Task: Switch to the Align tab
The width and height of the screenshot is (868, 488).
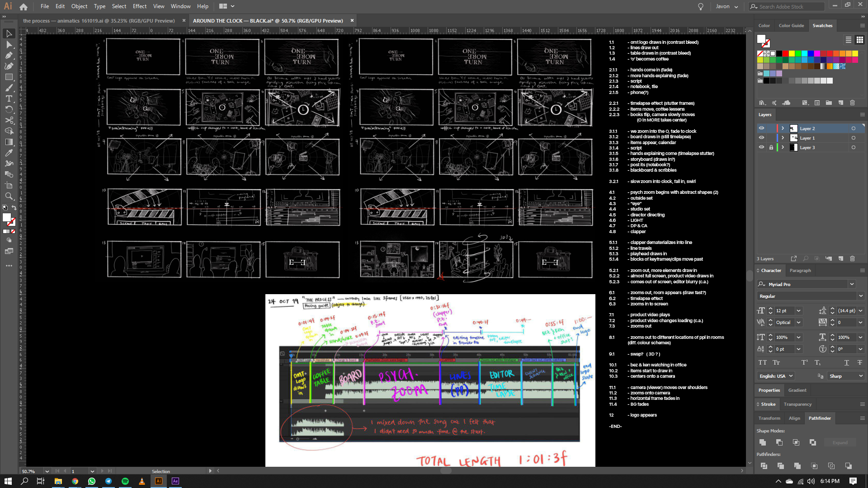Action: [794, 418]
